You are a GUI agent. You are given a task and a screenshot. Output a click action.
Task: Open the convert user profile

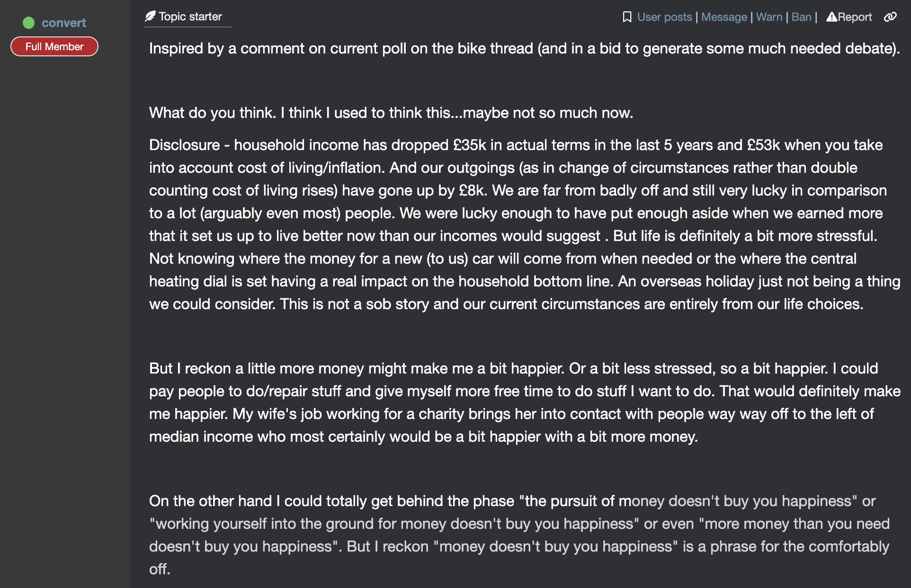point(64,23)
